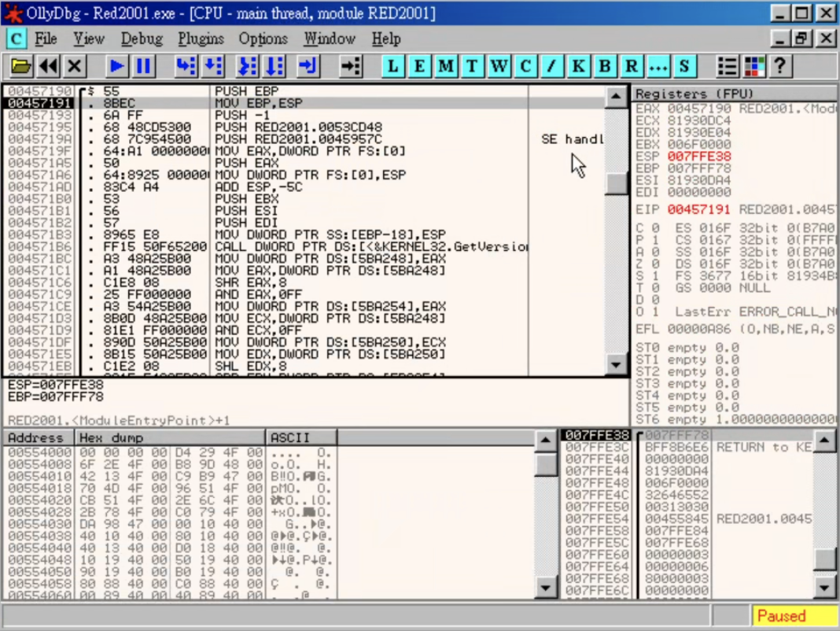Open the Help menu
Viewport: 840px width, 631px height.
386,39
